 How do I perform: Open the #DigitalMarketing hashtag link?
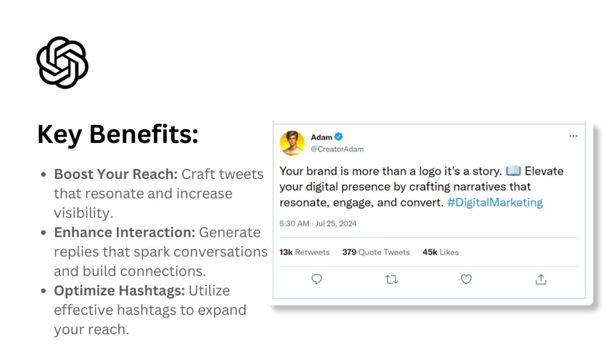tap(494, 202)
